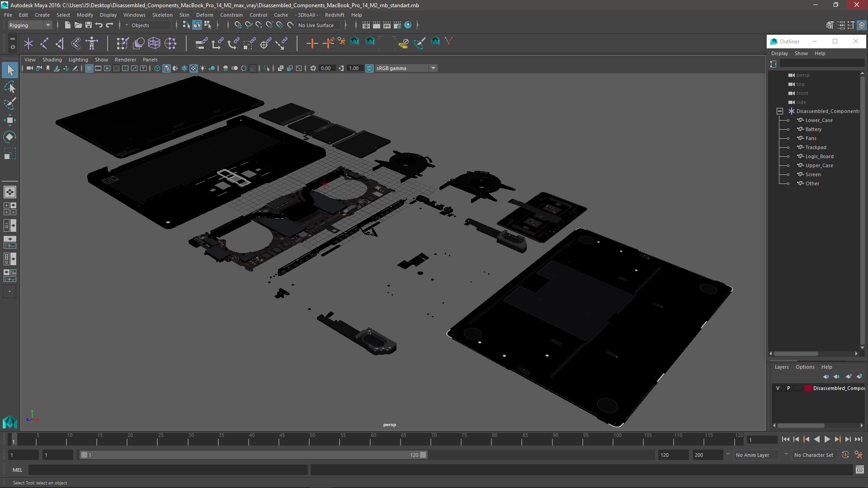This screenshot has height=488, width=868.
Task: Open the viewport Shading menu
Action: (52, 60)
